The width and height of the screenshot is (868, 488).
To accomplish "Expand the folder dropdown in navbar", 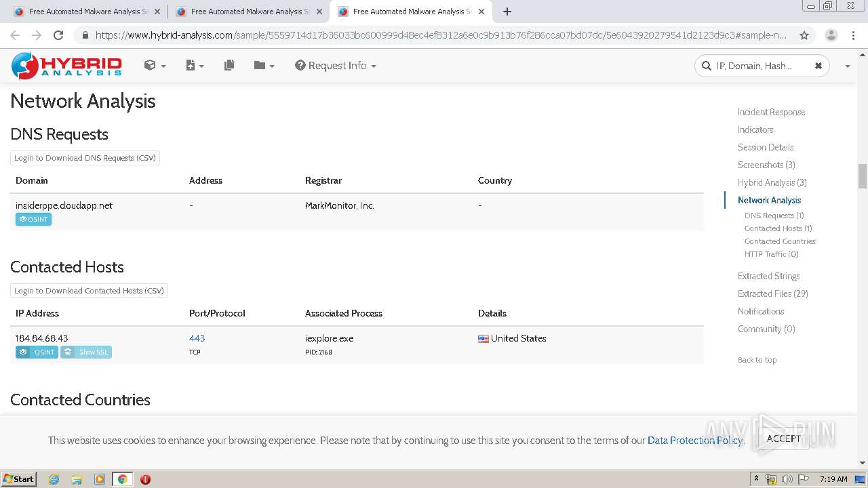I will [264, 66].
